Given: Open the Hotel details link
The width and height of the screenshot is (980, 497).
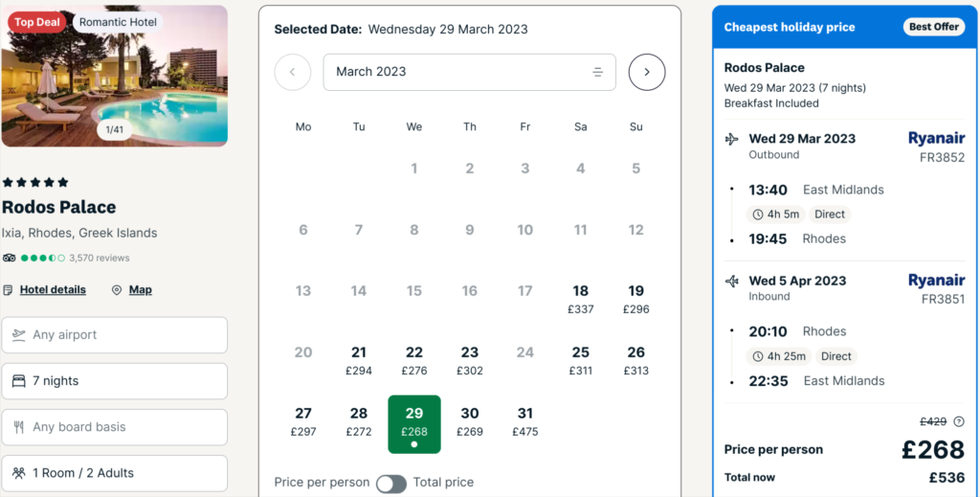Looking at the screenshot, I should (x=53, y=290).
